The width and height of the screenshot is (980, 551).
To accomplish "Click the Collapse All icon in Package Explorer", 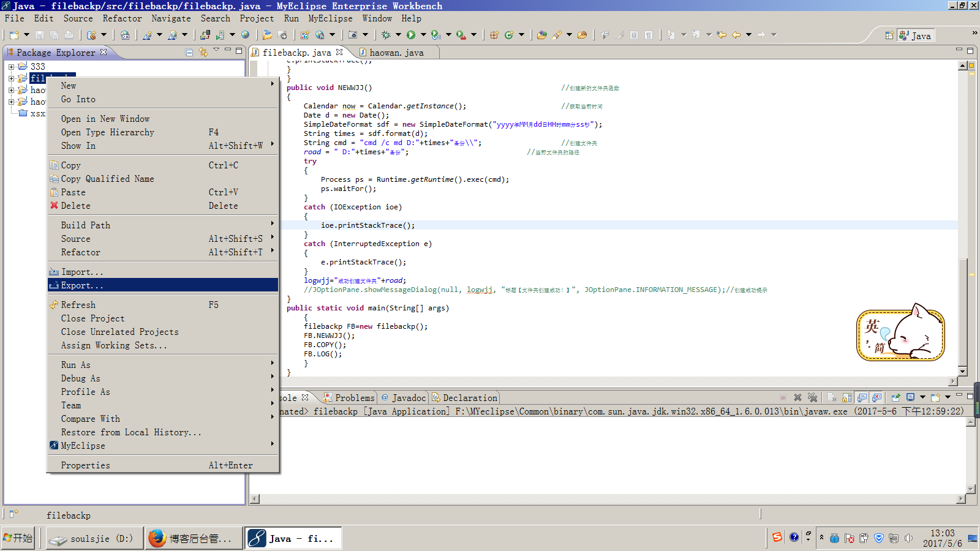I will (x=189, y=53).
